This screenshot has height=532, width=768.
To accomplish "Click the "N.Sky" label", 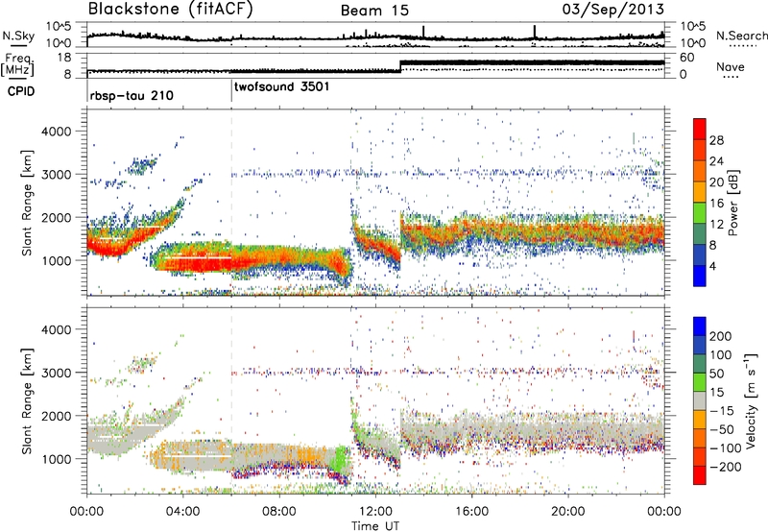I will (18, 36).
